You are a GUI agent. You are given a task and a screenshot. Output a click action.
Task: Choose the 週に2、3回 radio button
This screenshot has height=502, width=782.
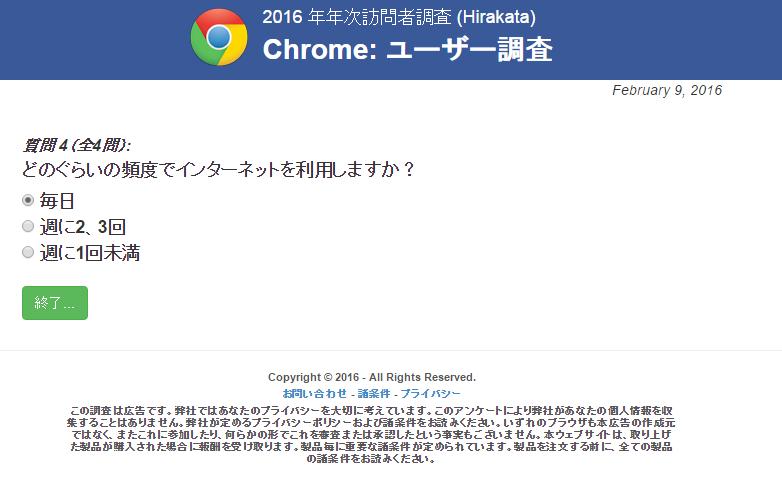point(28,226)
